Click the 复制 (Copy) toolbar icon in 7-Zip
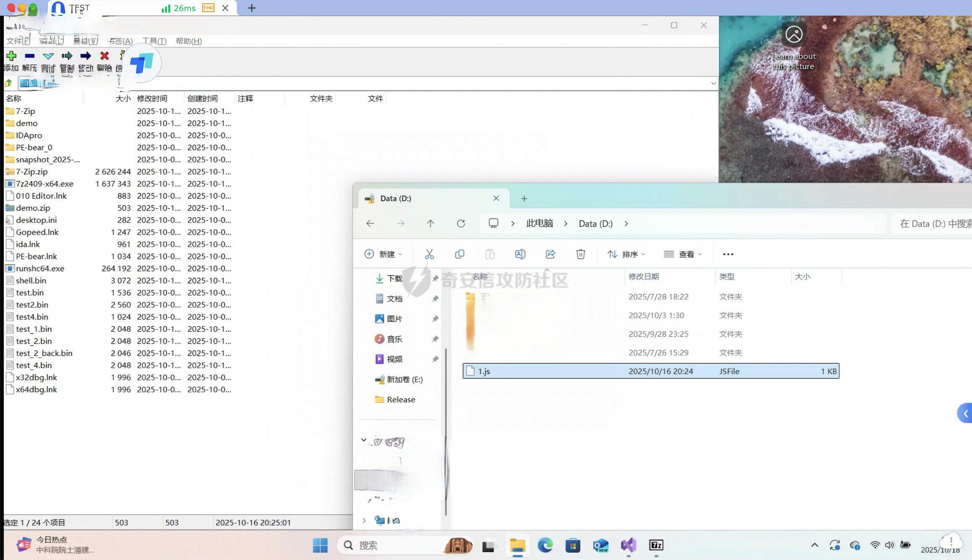972x560 pixels. point(67,56)
